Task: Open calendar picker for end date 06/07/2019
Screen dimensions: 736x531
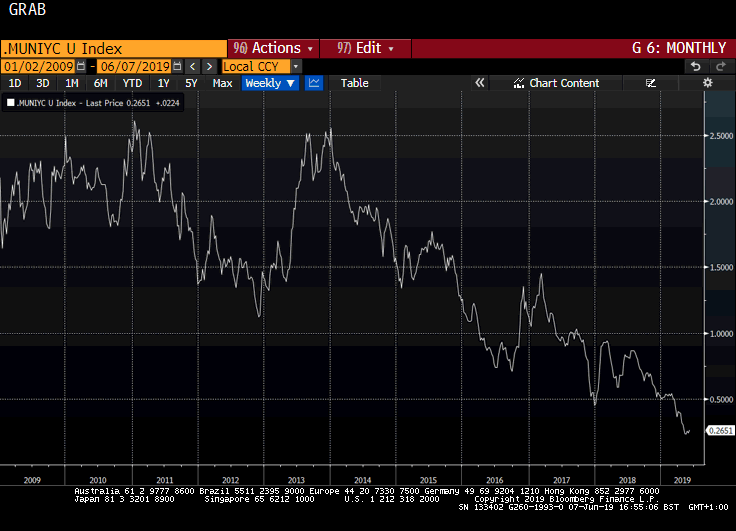Action: tap(177, 66)
